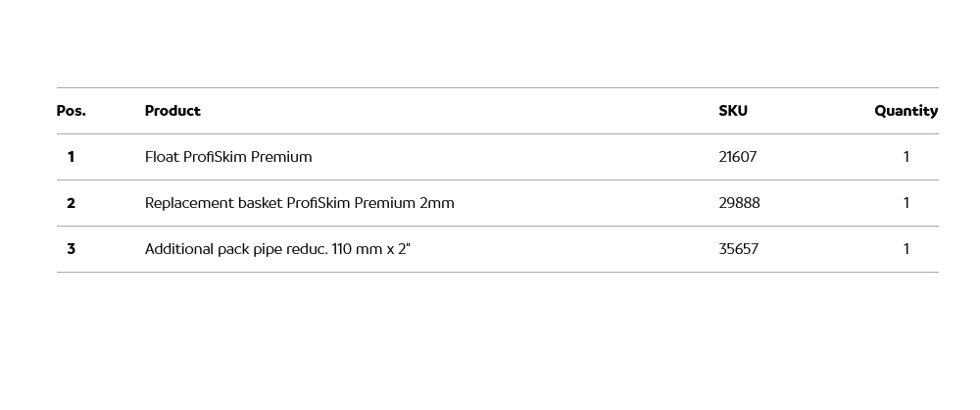The image size is (980, 410).
Task: Click the Product column header
Action: (x=172, y=111)
